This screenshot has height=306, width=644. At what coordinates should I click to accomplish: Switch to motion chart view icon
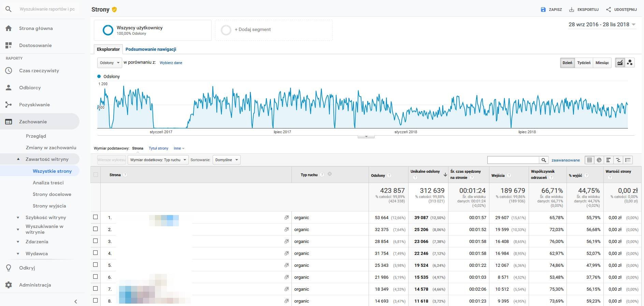[x=630, y=63]
